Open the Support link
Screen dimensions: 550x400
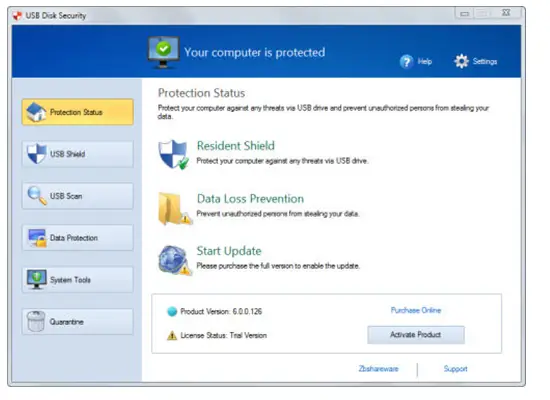pyautogui.click(x=455, y=369)
